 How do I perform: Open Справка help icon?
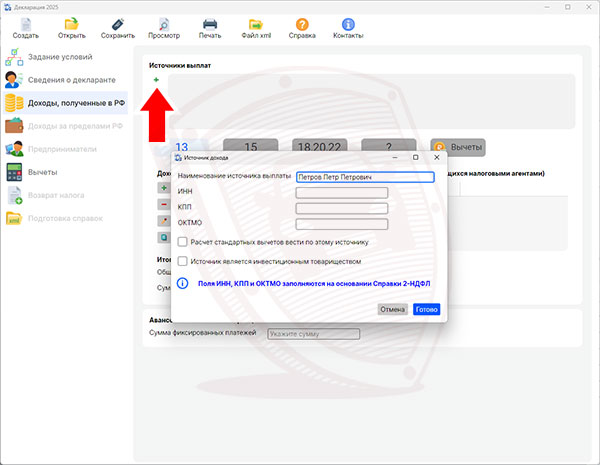tap(302, 24)
